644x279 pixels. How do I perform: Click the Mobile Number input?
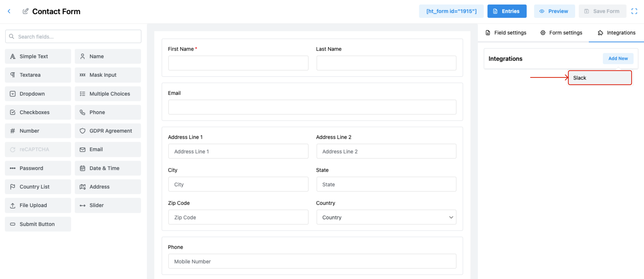click(x=312, y=261)
